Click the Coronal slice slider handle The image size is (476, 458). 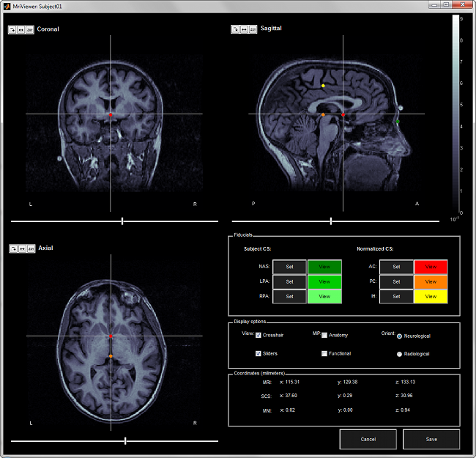click(x=122, y=221)
